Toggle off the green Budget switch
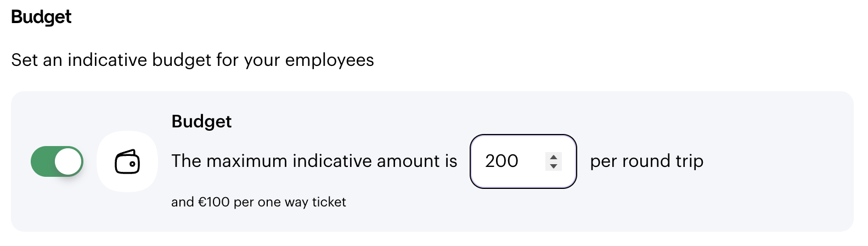 point(57,161)
